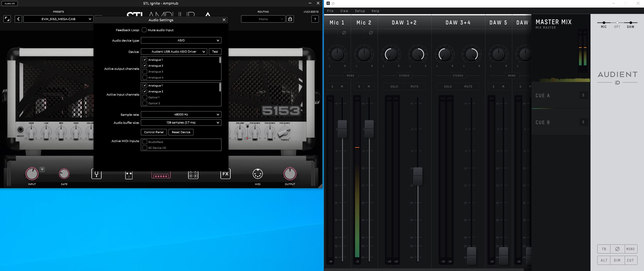Click the AmpHub GATE knob

[64, 174]
